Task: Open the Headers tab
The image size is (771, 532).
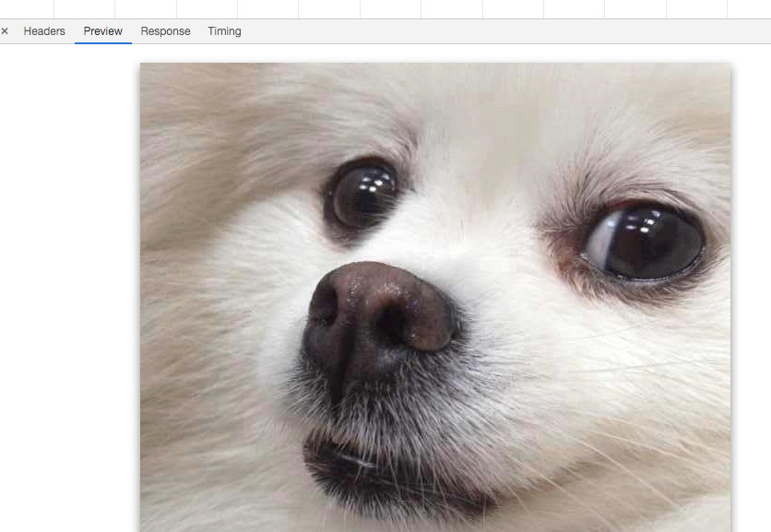Action: click(x=44, y=31)
